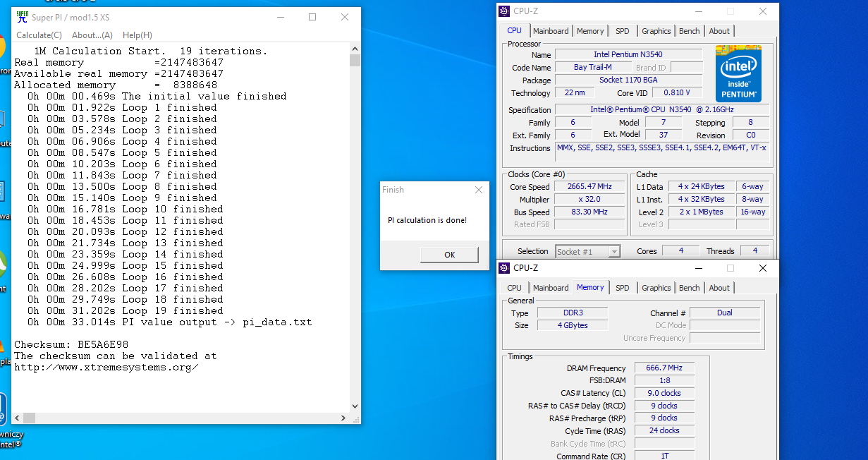The height and width of the screenshot is (460, 868).
Task: Select the Mainboard tab in upper CPU-Z window
Action: 551,31
